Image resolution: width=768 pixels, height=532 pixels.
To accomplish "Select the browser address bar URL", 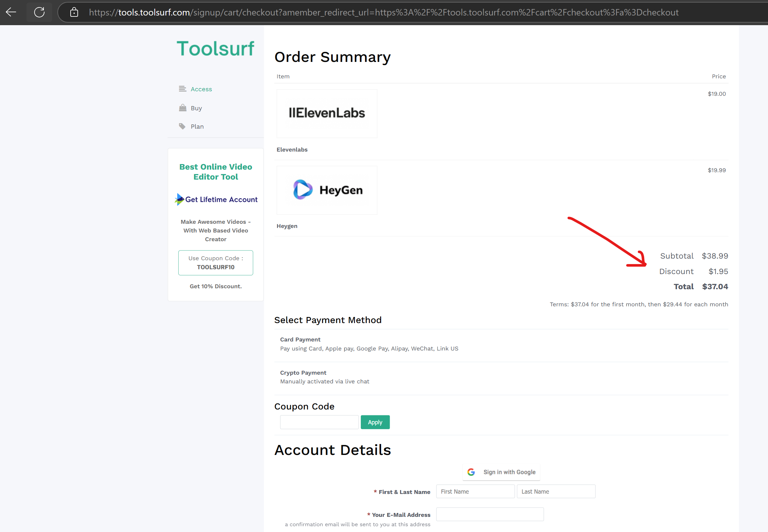I will pos(384,12).
